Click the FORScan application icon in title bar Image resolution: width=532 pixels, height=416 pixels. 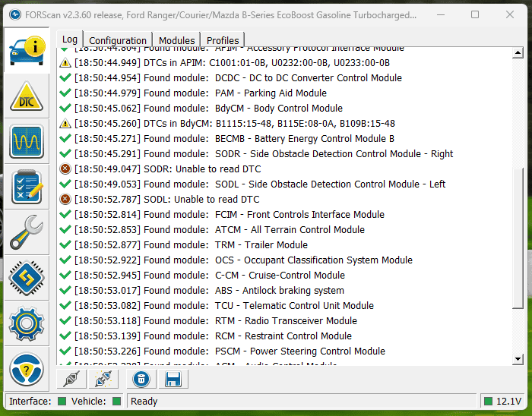coord(15,15)
